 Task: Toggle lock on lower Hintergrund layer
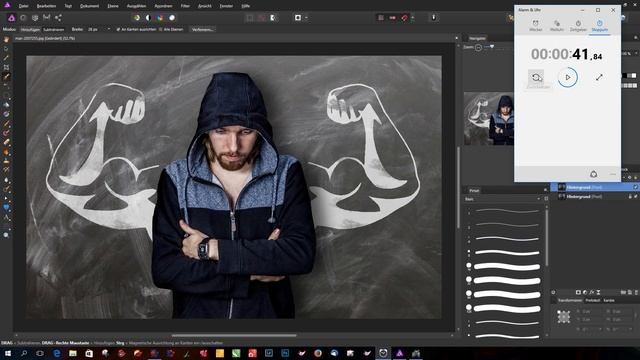pyautogui.click(x=631, y=196)
